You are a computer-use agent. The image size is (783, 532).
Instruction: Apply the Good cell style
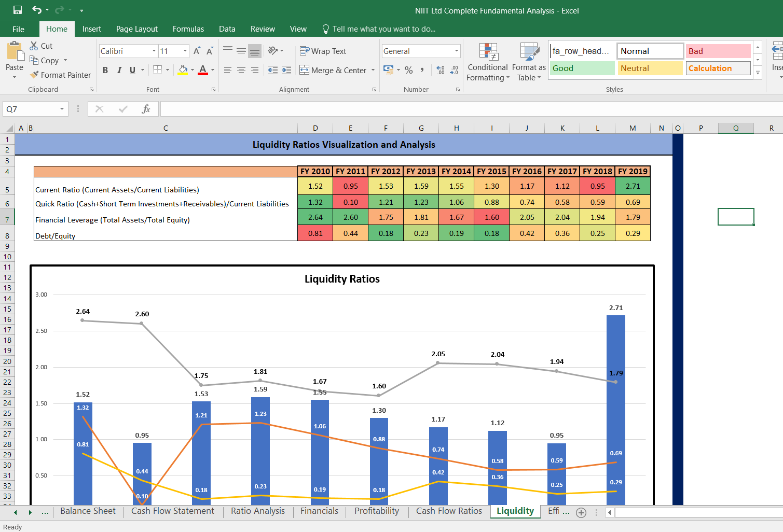(x=582, y=68)
